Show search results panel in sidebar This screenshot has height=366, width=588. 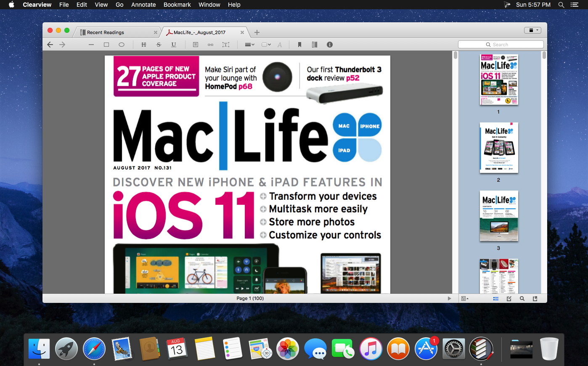522,298
